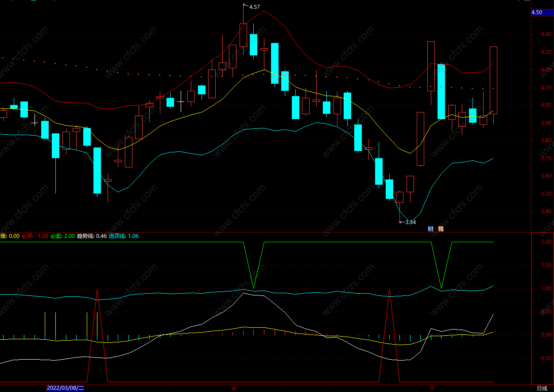The image size is (554, 392).
Task: Click the 0.00 indicator axis value
Action: 546,335
